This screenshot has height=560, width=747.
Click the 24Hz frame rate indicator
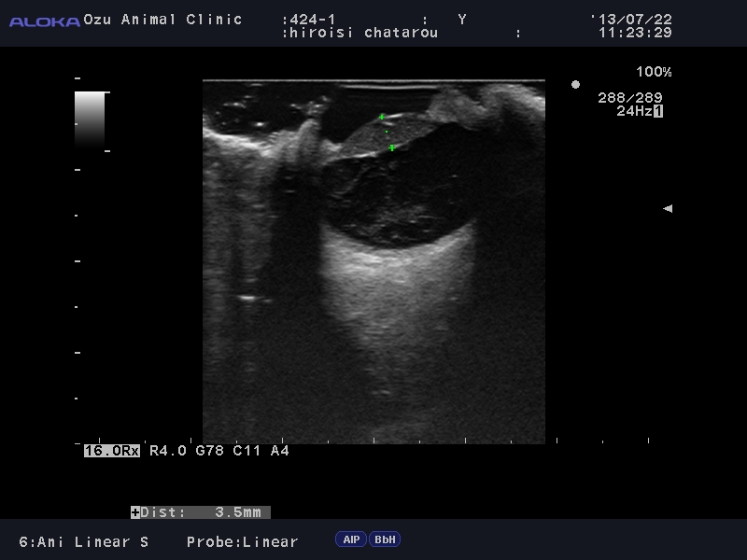(634, 111)
